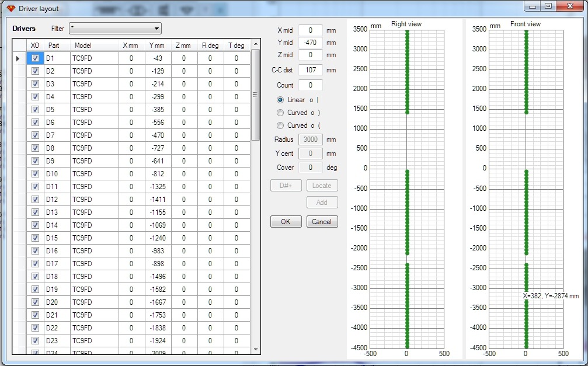Click the Y mm cell showing -898
Screen dimensions: 588x366
tap(158, 264)
